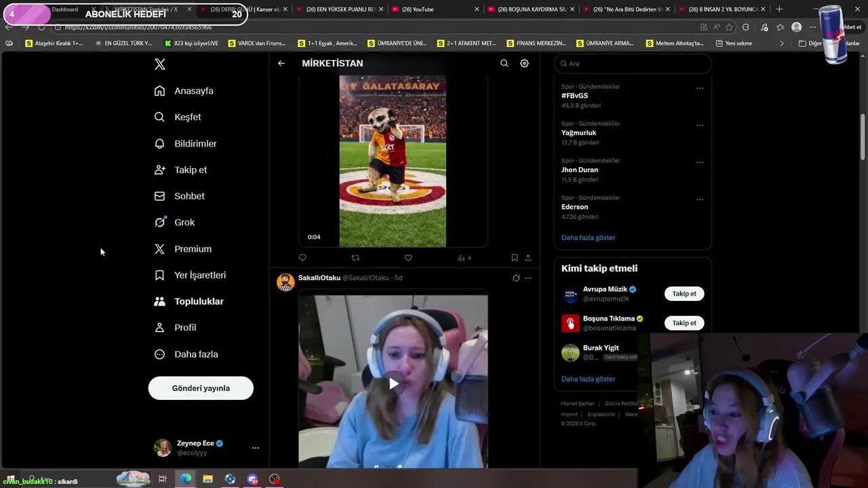The image size is (868, 488).
Task: Open Ataşehir Kiralık bookmark
Action: coord(54,43)
